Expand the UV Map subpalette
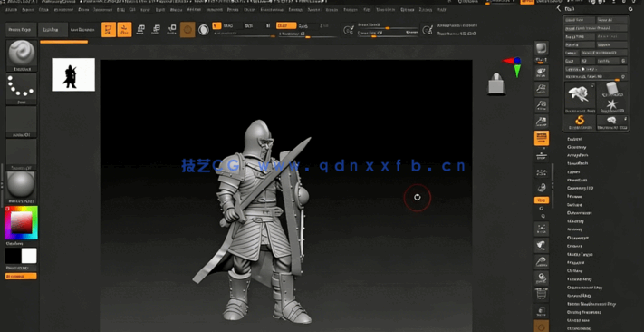 pyautogui.click(x=574, y=271)
